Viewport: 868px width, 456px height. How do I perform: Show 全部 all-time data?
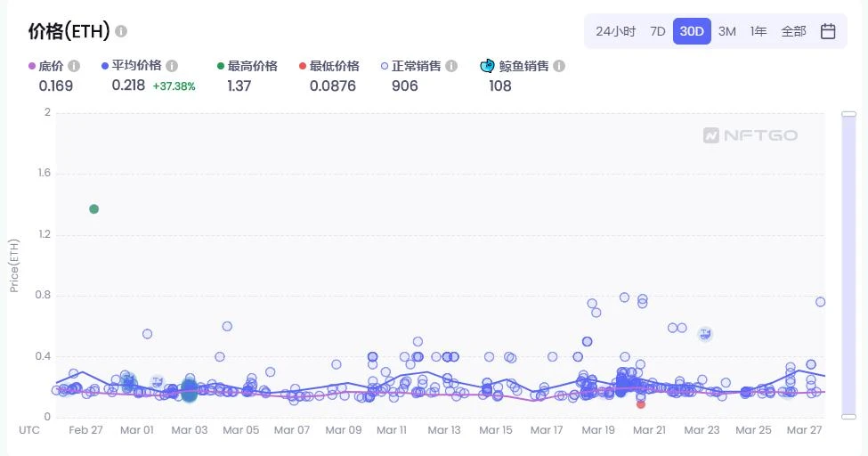[793, 31]
